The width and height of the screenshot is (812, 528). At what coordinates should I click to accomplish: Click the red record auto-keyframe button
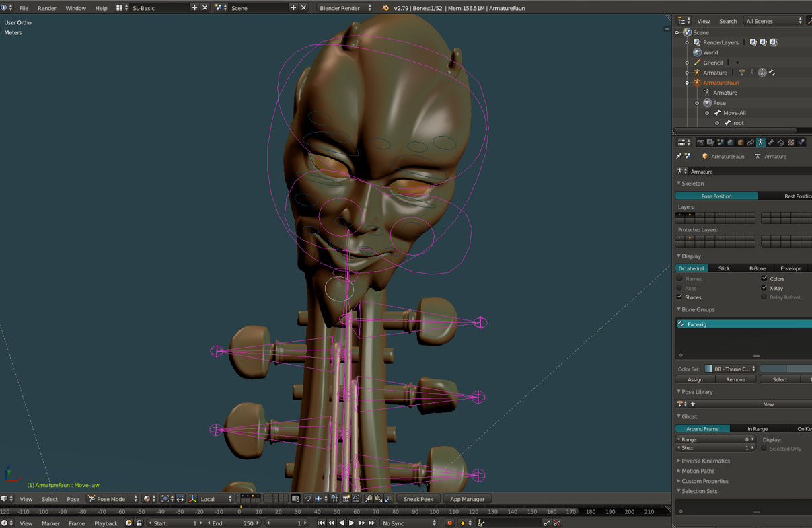[449, 523]
